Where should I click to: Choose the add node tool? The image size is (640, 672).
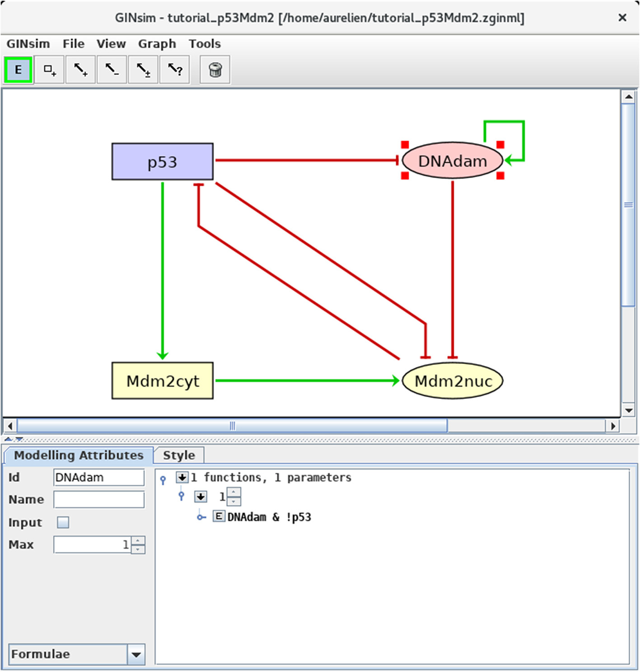point(49,70)
